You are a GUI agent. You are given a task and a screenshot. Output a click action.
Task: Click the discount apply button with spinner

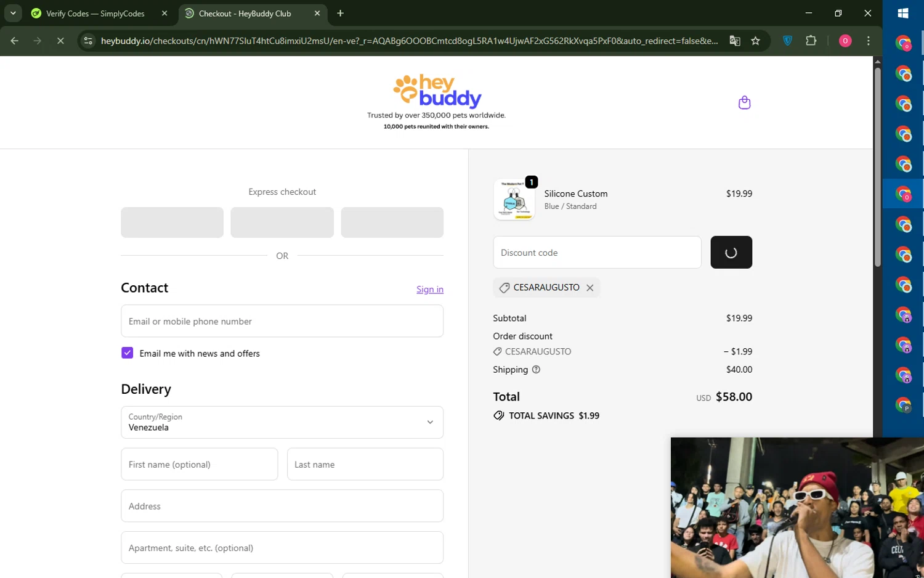click(731, 252)
